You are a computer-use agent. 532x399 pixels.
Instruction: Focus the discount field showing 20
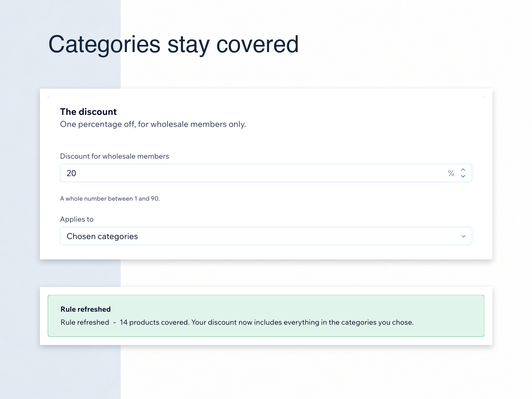(x=266, y=173)
